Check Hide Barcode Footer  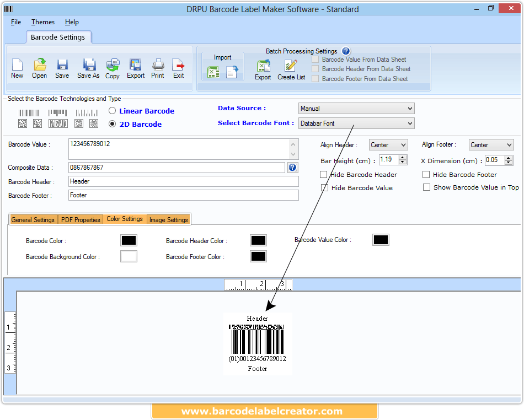[426, 175]
